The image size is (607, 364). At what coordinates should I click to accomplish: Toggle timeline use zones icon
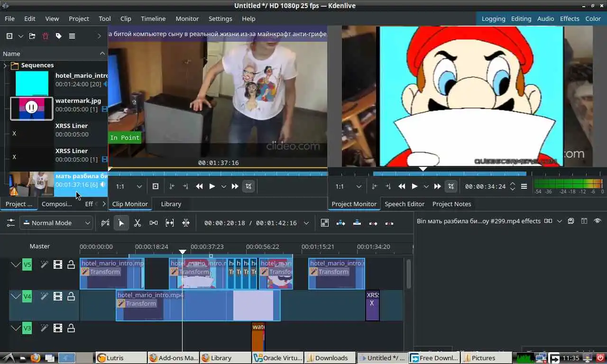pos(105,223)
